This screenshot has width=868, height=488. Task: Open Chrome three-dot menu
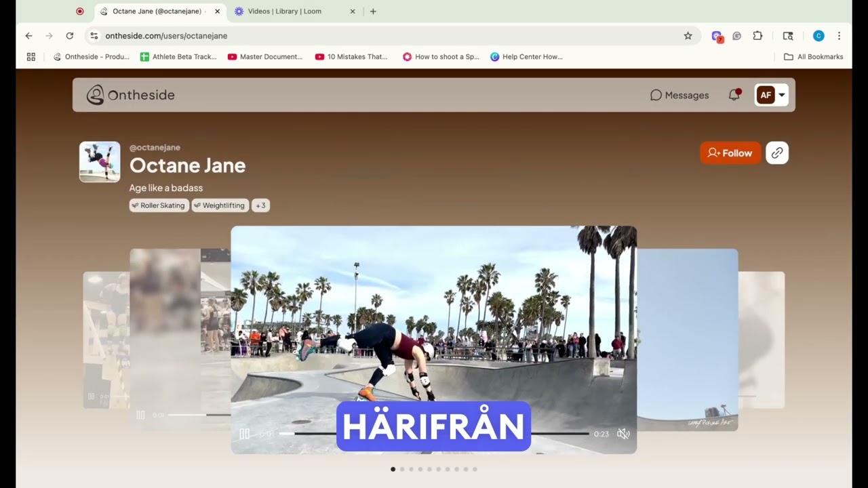[x=839, y=36]
